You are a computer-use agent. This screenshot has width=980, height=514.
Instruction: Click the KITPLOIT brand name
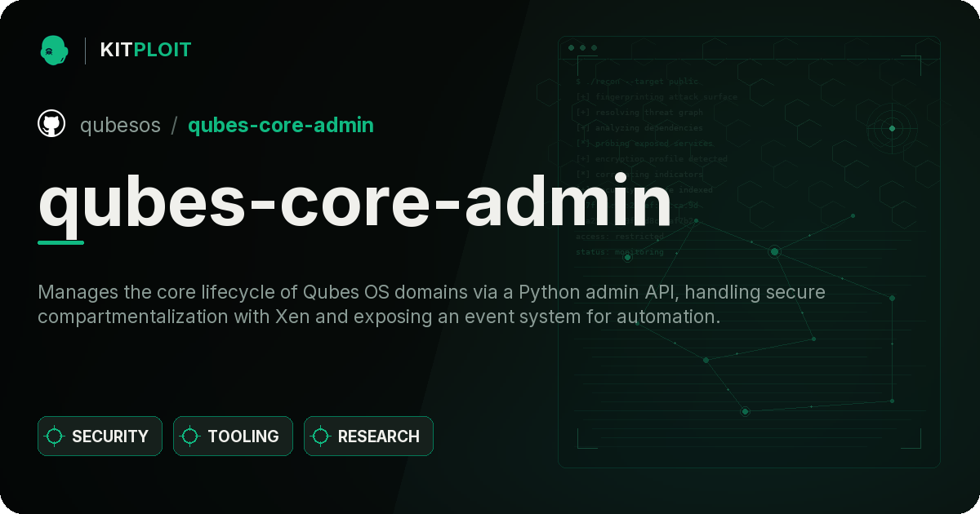tap(145, 50)
